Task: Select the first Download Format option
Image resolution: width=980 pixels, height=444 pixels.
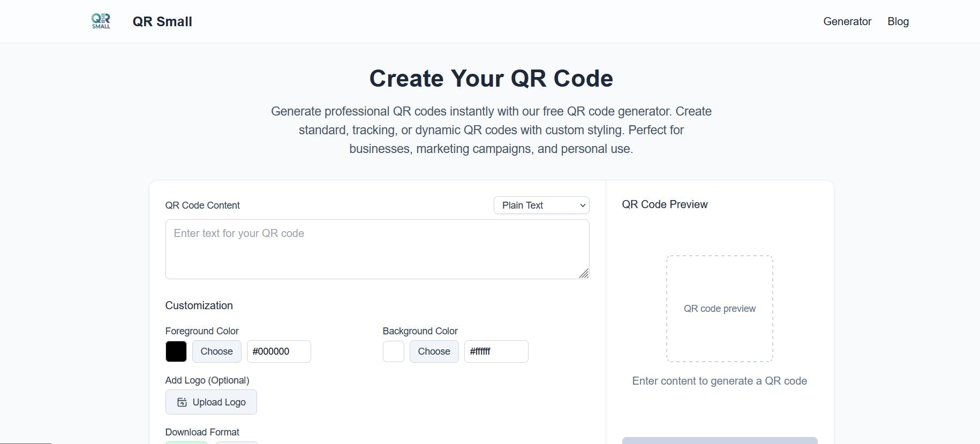Action: [x=187, y=443]
